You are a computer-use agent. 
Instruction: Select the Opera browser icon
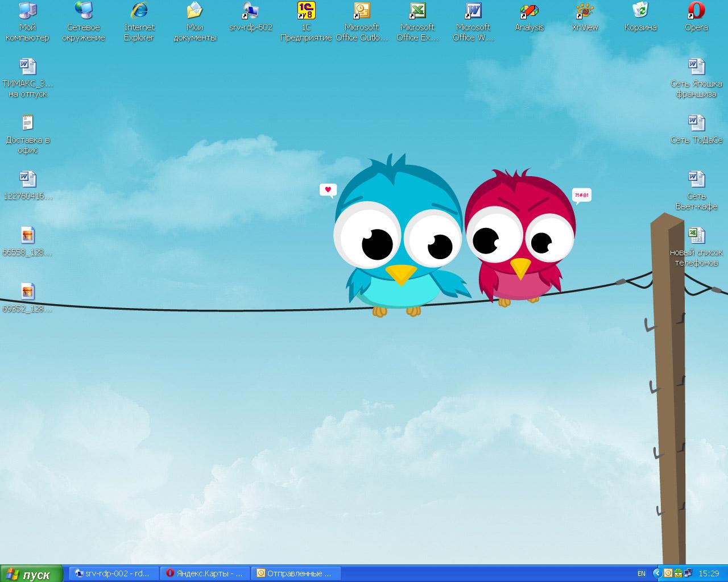click(696, 11)
